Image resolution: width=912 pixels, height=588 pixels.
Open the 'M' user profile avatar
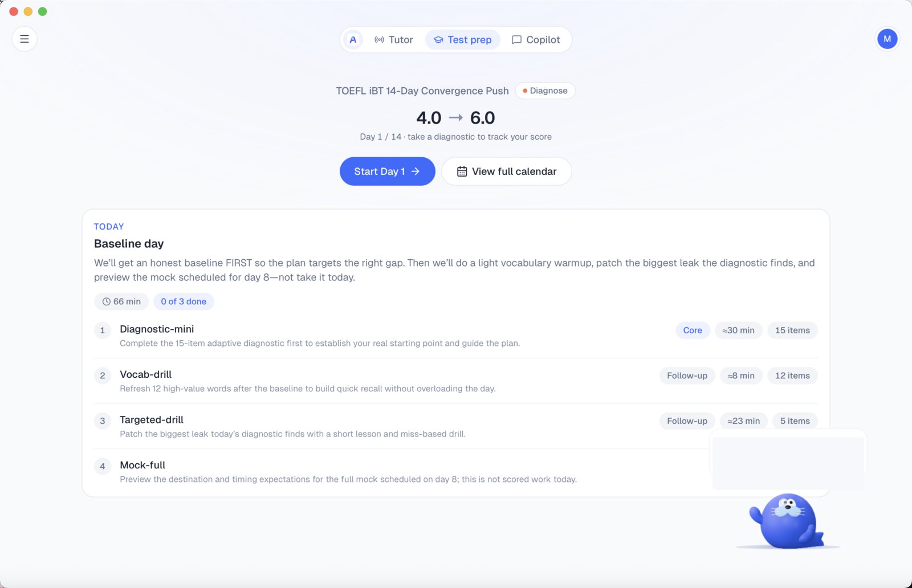(887, 39)
